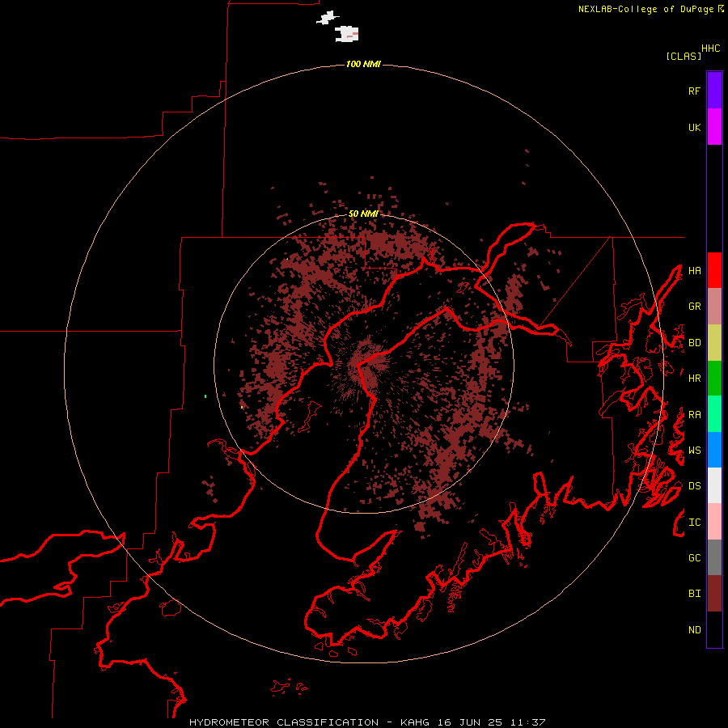Pick the HR green legend swatch

click(x=714, y=378)
